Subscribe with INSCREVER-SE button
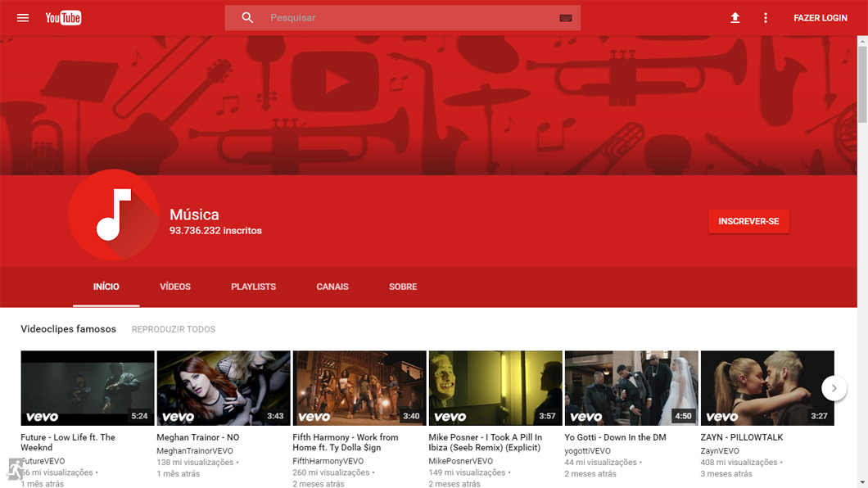This screenshot has height=488, width=868. click(748, 221)
